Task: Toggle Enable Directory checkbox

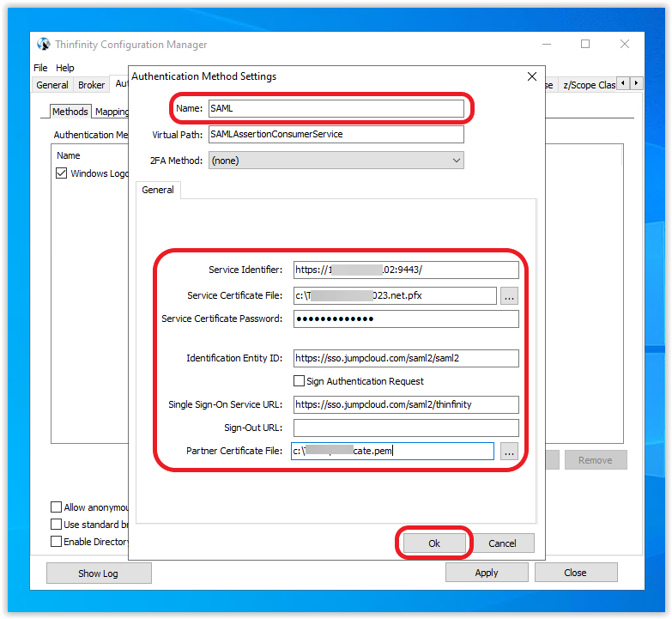Action: (56, 542)
